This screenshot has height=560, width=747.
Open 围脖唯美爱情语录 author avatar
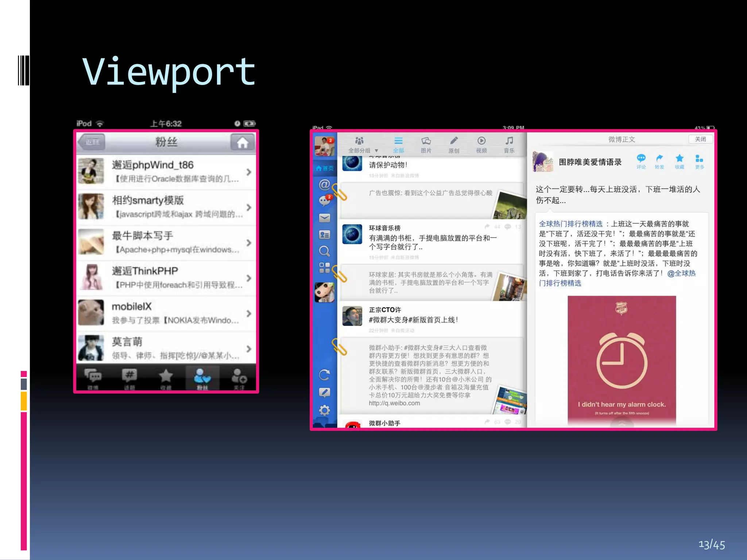(x=543, y=162)
